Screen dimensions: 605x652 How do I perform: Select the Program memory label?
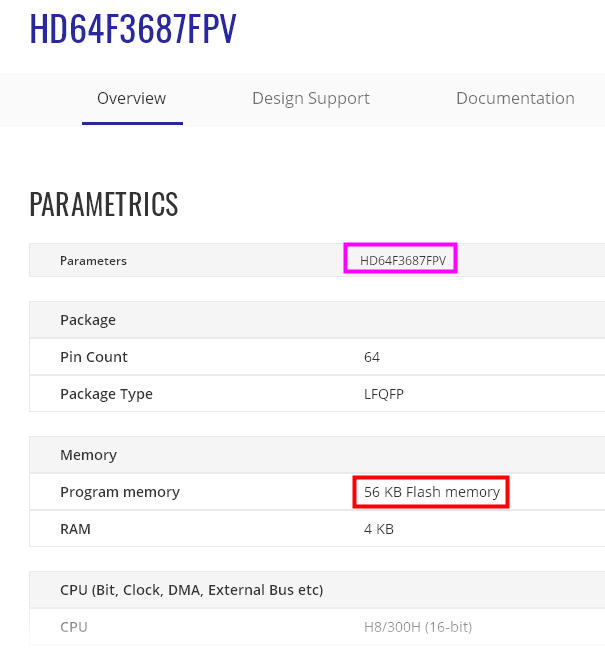pos(120,492)
